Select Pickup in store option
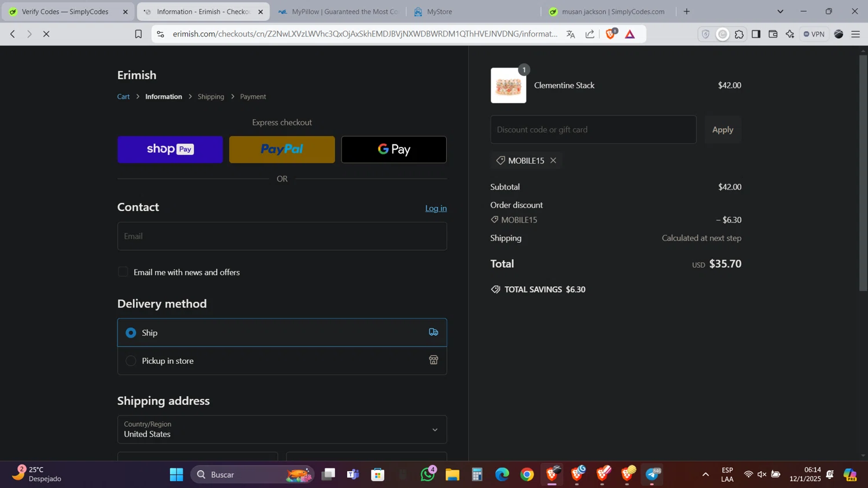Image resolution: width=868 pixels, height=488 pixels. [x=282, y=361]
